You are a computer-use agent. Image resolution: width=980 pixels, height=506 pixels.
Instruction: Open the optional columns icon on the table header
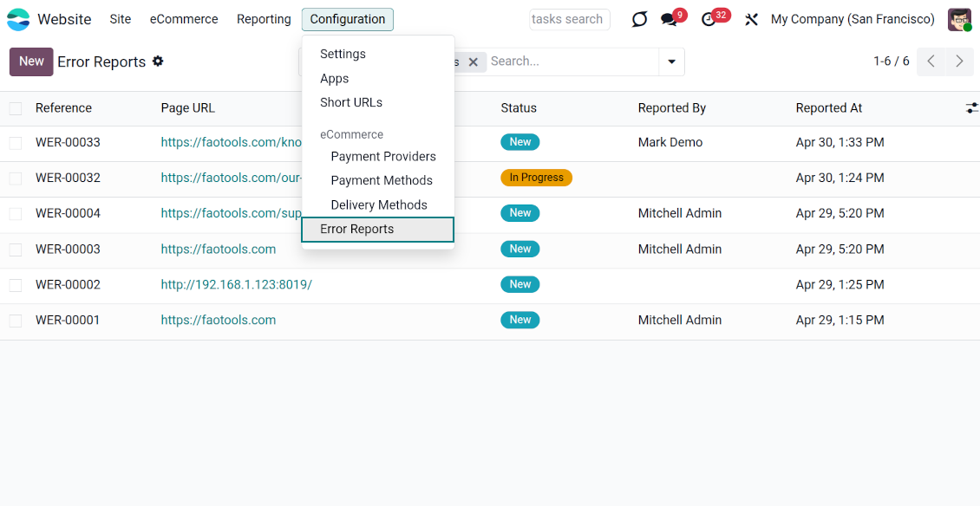[x=971, y=107]
